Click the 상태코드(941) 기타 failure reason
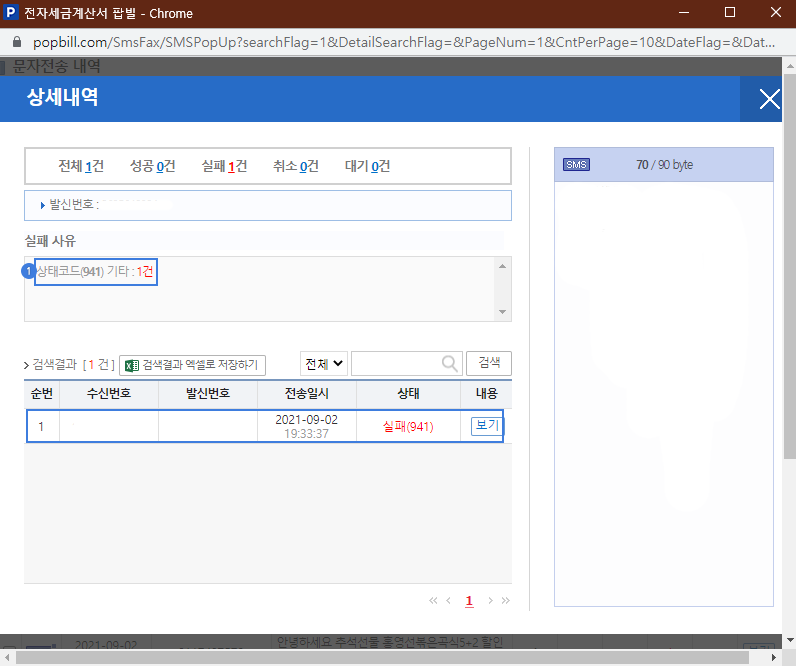796x666 pixels. (95, 272)
